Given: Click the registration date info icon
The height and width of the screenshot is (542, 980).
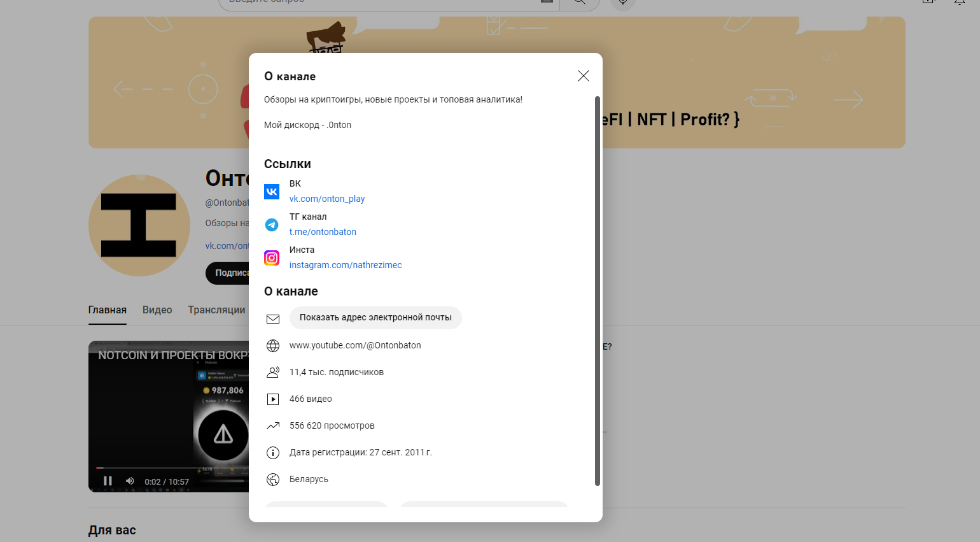Looking at the screenshot, I should (273, 452).
